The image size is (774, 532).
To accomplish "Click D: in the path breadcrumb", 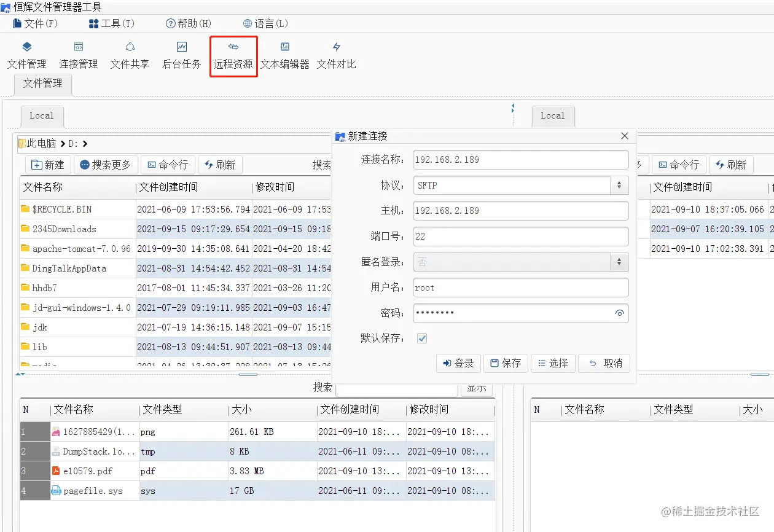I will [73, 144].
